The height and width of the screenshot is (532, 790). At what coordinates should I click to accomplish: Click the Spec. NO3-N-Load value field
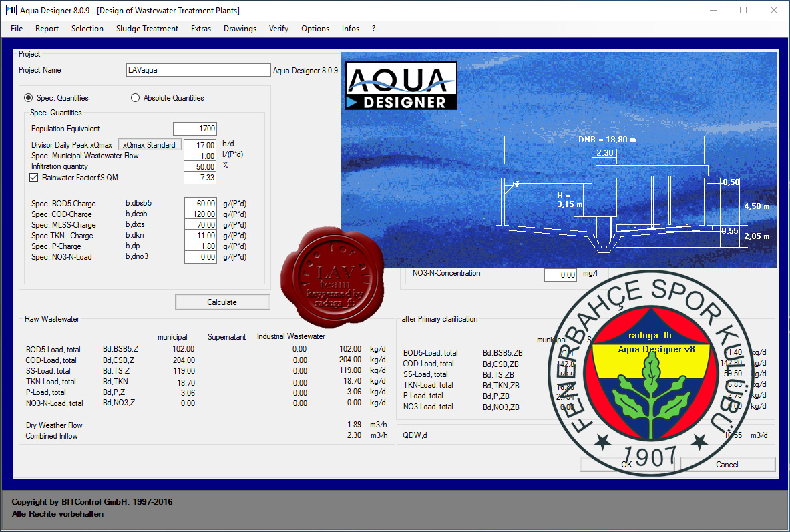[x=200, y=257]
